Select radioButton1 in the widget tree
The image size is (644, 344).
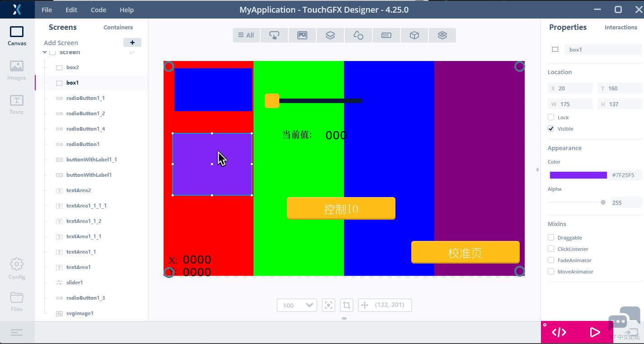pos(83,144)
